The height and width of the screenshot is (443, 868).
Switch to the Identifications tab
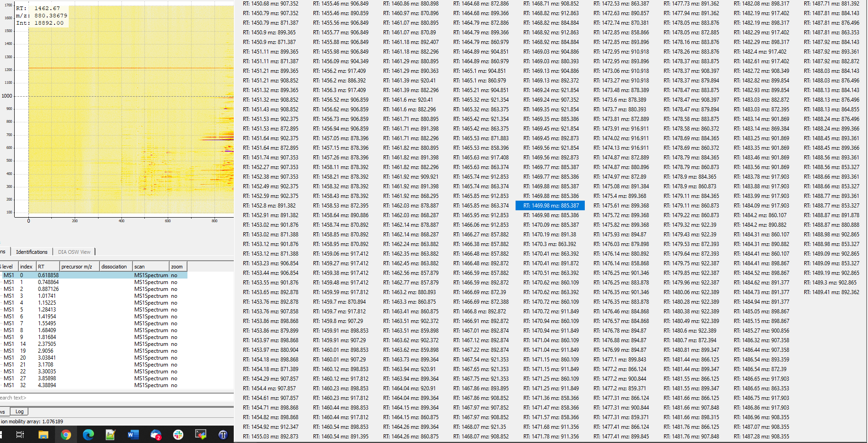coord(31,252)
